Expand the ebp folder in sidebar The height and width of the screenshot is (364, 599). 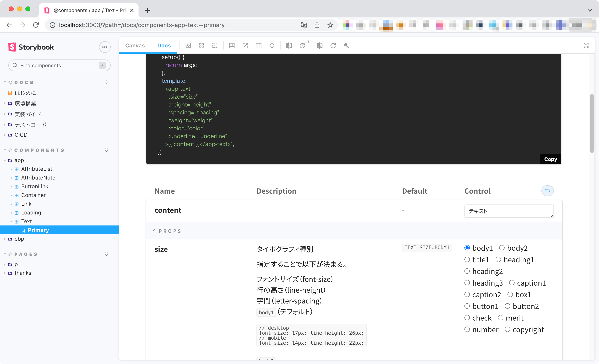pos(19,239)
